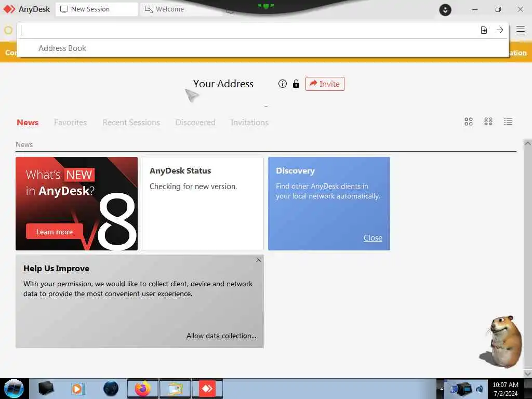Click scrollbar down arrow on News panel

(528, 373)
